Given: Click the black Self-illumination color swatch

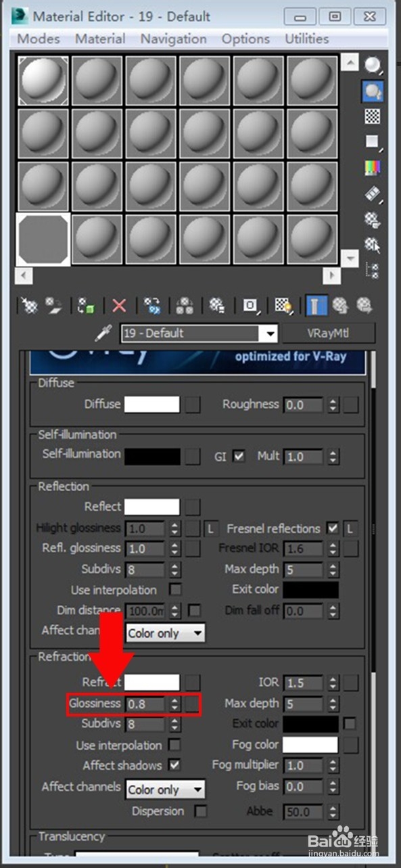Looking at the screenshot, I should [152, 456].
